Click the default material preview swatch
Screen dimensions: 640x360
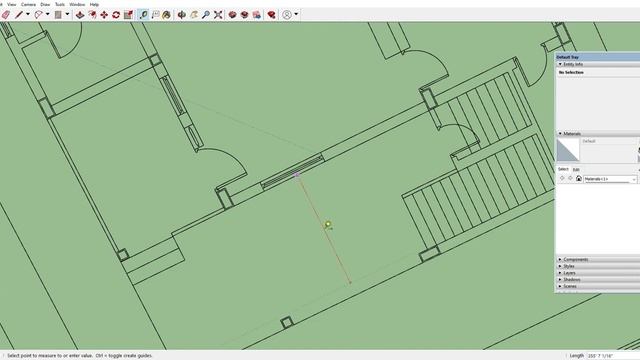(x=568, y=150)
